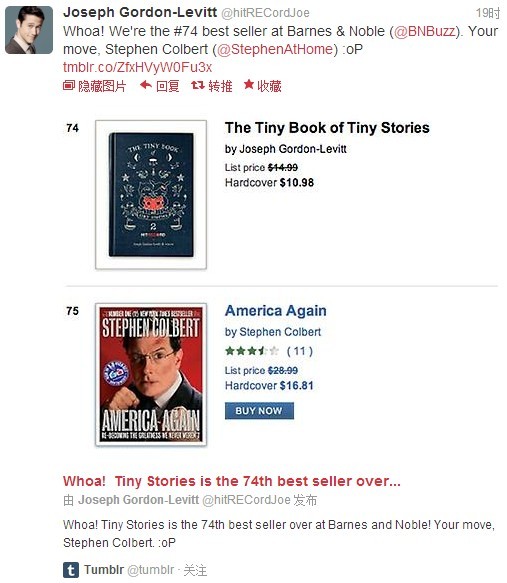The image size is (507, 583).
Task: Visit the @StephenAtHome mention
Action: [275, 49]
